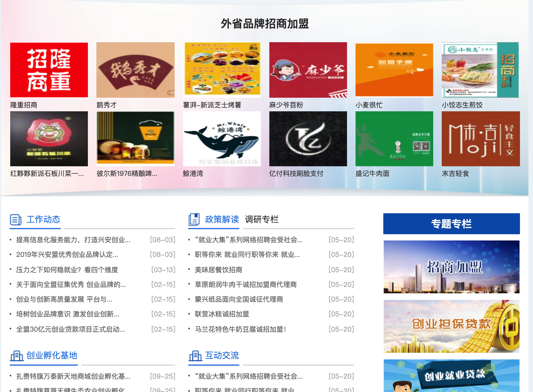Open the 创业担保贷款 banner
The height and width of the screenshot is (392, 533).
[x=452, y=326]
